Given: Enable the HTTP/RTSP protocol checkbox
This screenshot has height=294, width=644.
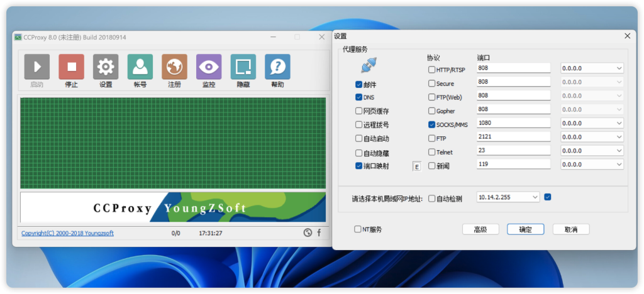Looking at the screenshot, I should point(431,70).
